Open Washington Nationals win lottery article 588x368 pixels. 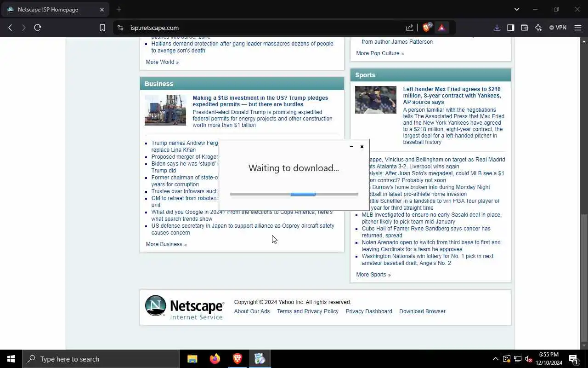428,259
